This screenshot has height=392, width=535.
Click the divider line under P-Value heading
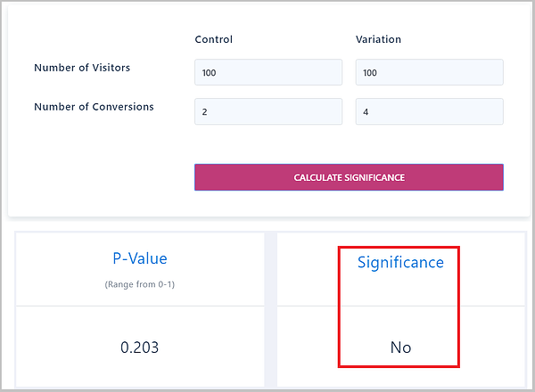139,306
